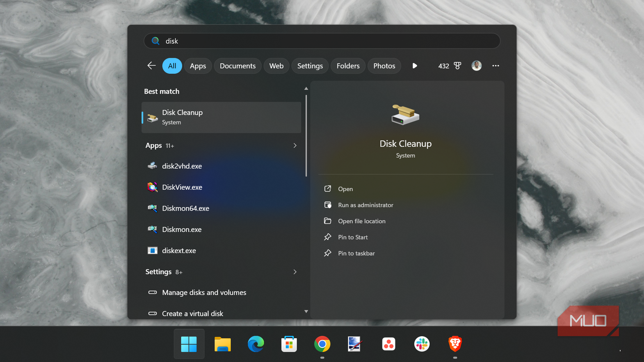Click the Open file location folder icon
644x362 pixels.
(x=328, y=221)
